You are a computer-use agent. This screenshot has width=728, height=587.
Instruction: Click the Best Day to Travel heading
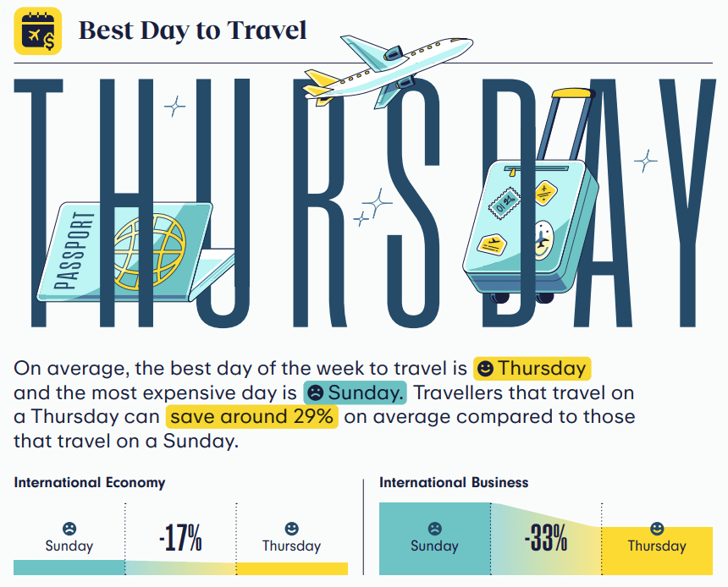pos(193,30)
